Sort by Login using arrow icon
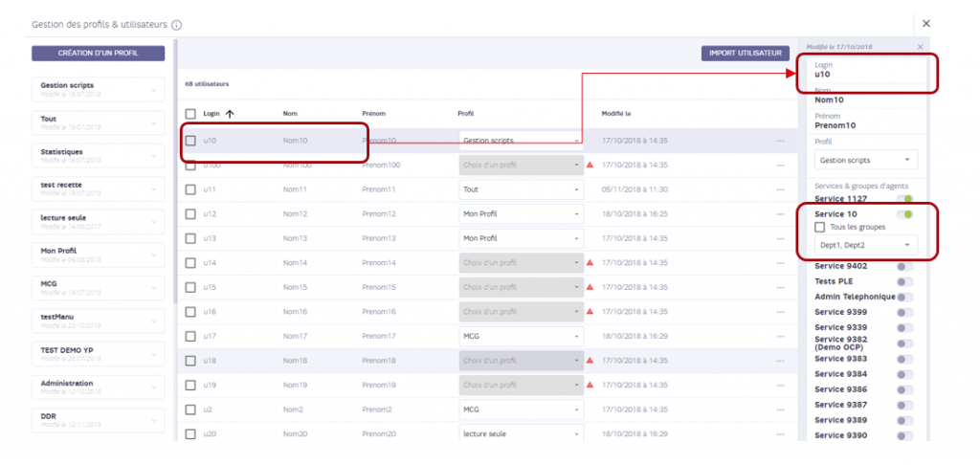 point(230,114)
